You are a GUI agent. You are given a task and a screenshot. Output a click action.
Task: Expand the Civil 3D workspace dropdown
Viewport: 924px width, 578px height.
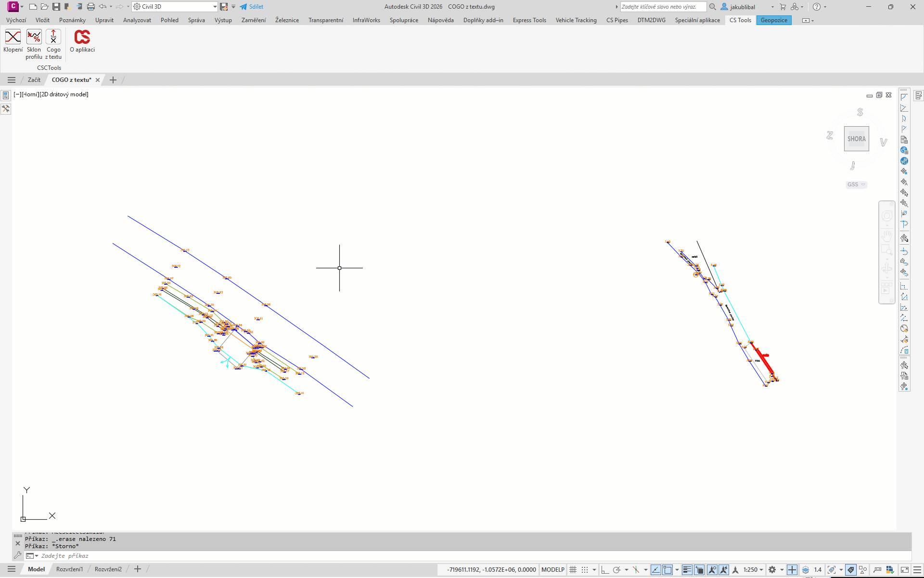coord(215,7)
